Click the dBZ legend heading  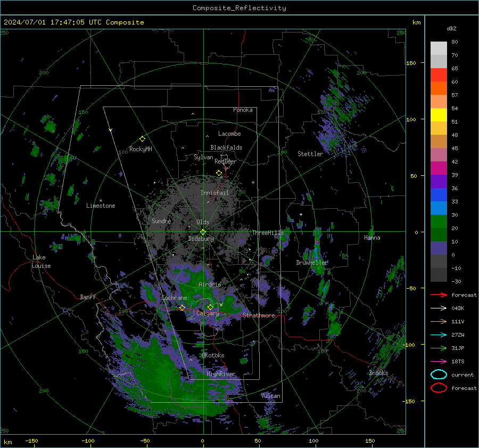451,29
